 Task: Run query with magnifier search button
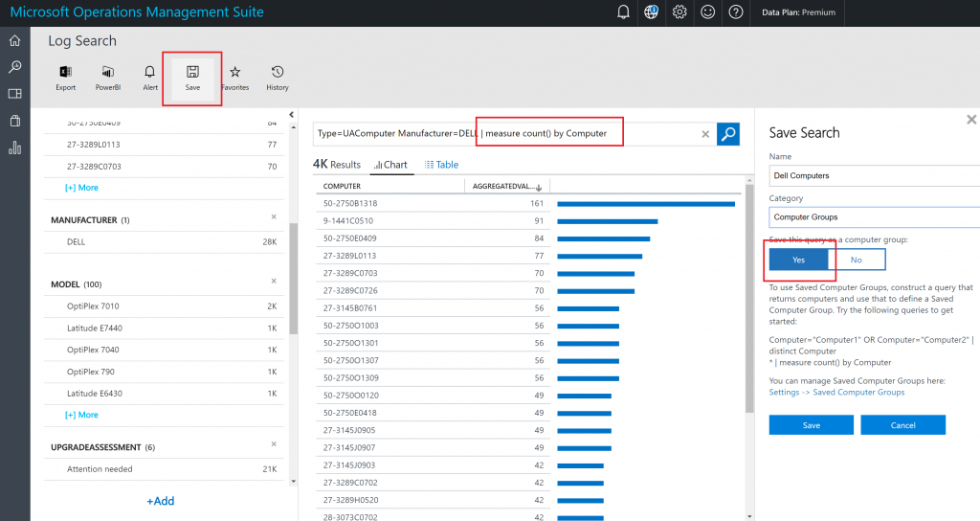728,134
